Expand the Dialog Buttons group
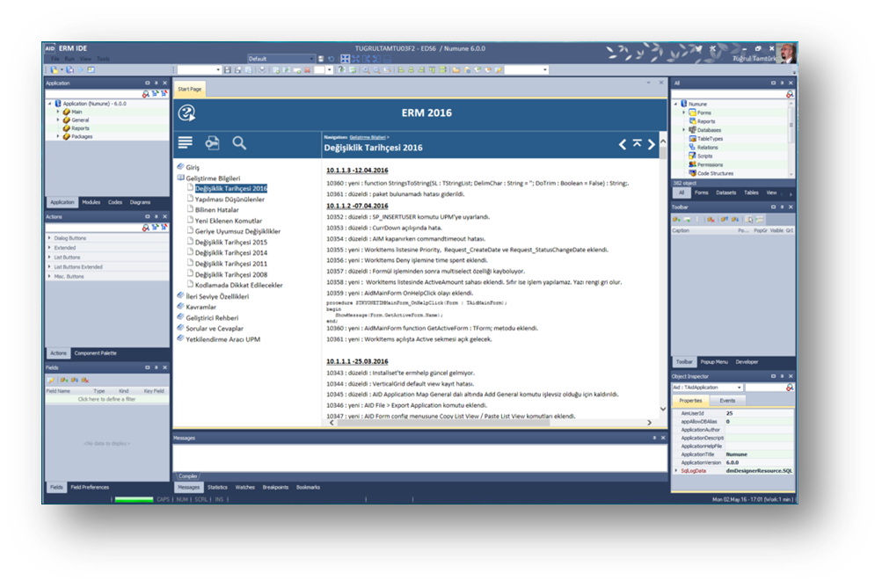Image resolution: width=882 pixels, height=588 pixels. point(49,238)
